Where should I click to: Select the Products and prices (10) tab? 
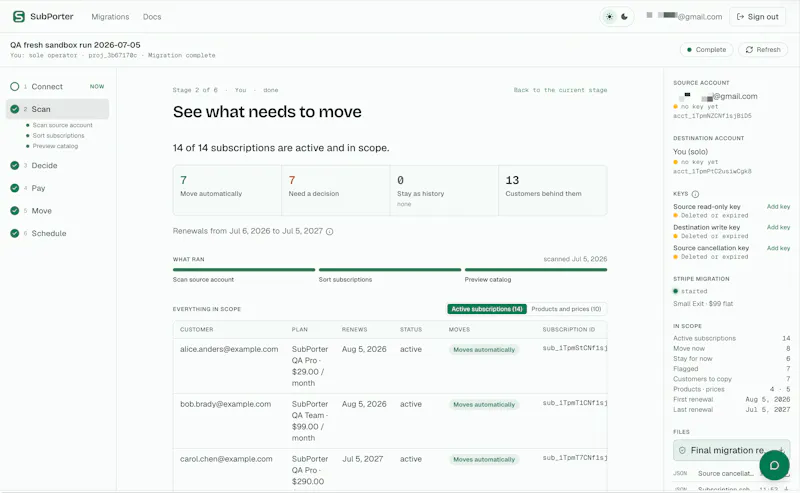[566, 309]
